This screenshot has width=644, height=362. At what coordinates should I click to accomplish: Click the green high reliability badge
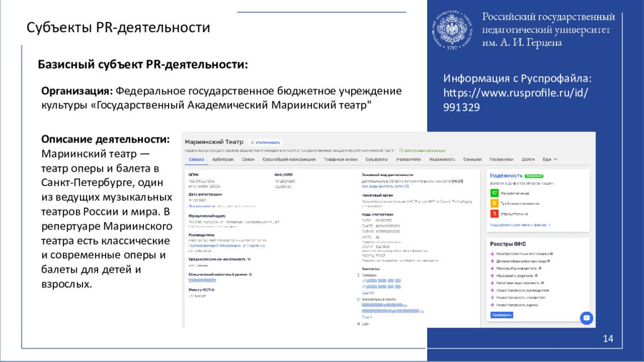[x=533, y=176]
